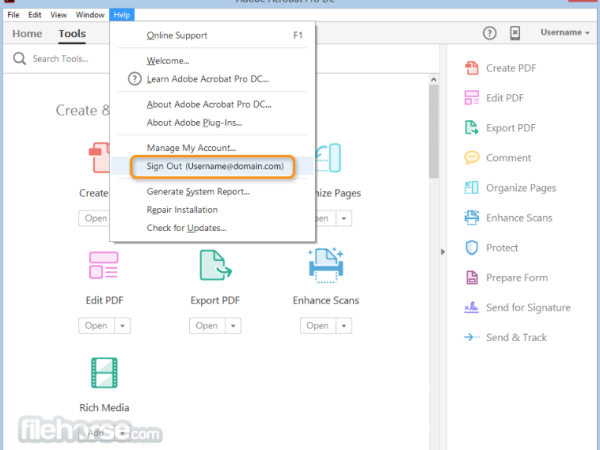Click the Edit PDF icon in right panel
This screenshot has height=450, width=600.
pos(471,98)
